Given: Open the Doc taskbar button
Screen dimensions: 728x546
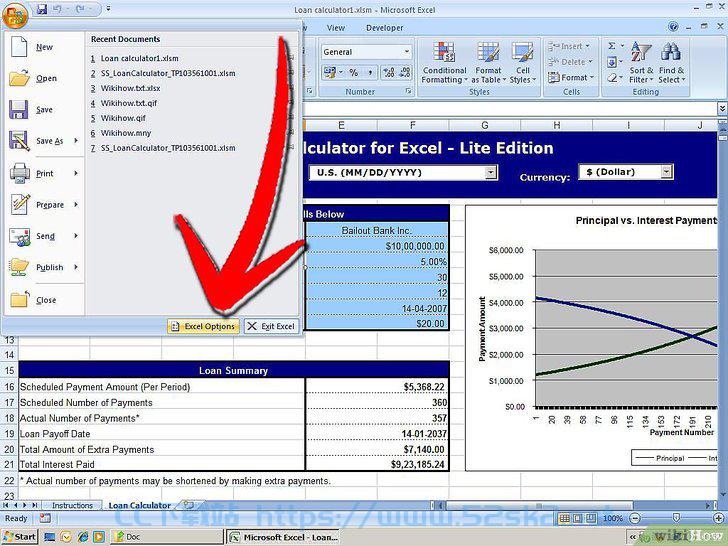Looking at the screenshot, I should (166, 537).
